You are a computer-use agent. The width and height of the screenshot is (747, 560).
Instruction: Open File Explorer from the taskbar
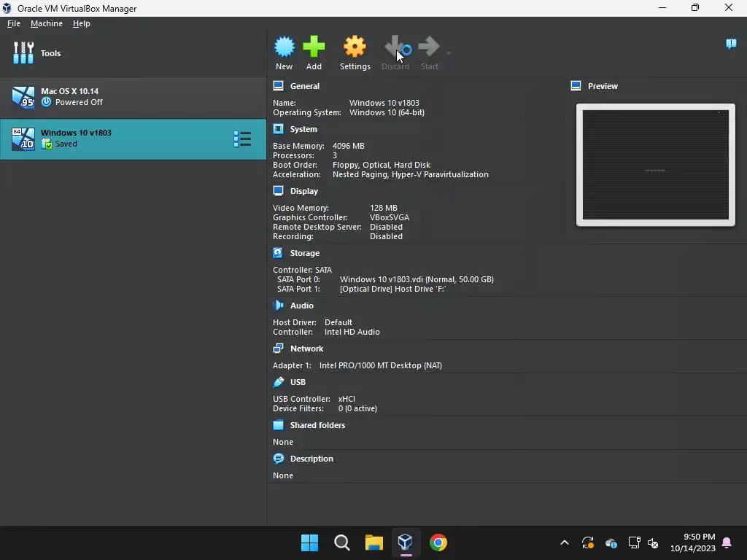(374, 542)
